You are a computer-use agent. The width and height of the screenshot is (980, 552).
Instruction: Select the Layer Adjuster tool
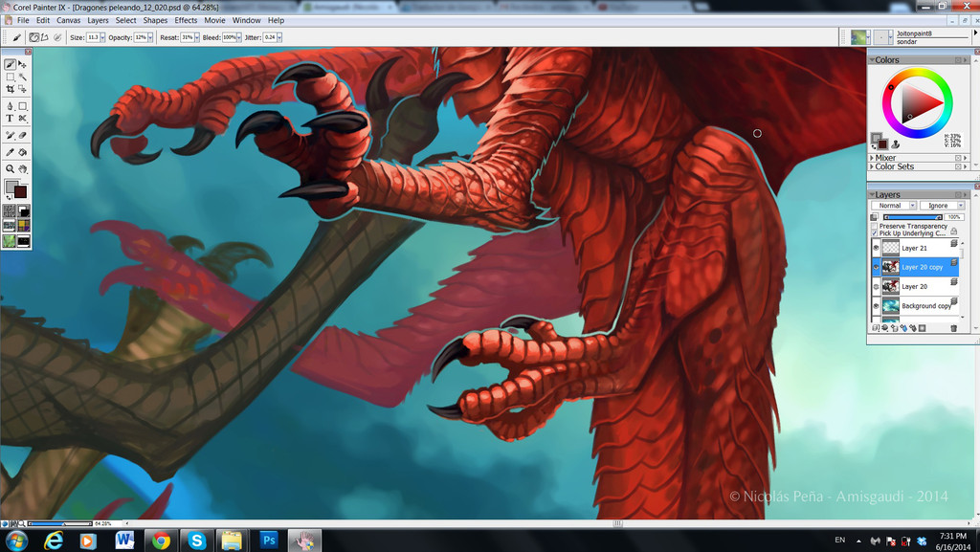23,64
